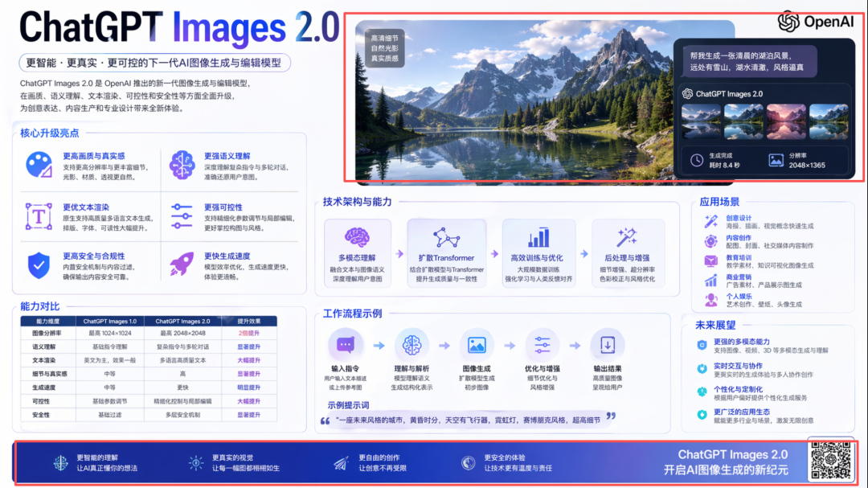Click the 复杂指令与多轮对话 cell
868x488 pixels.
182,347
